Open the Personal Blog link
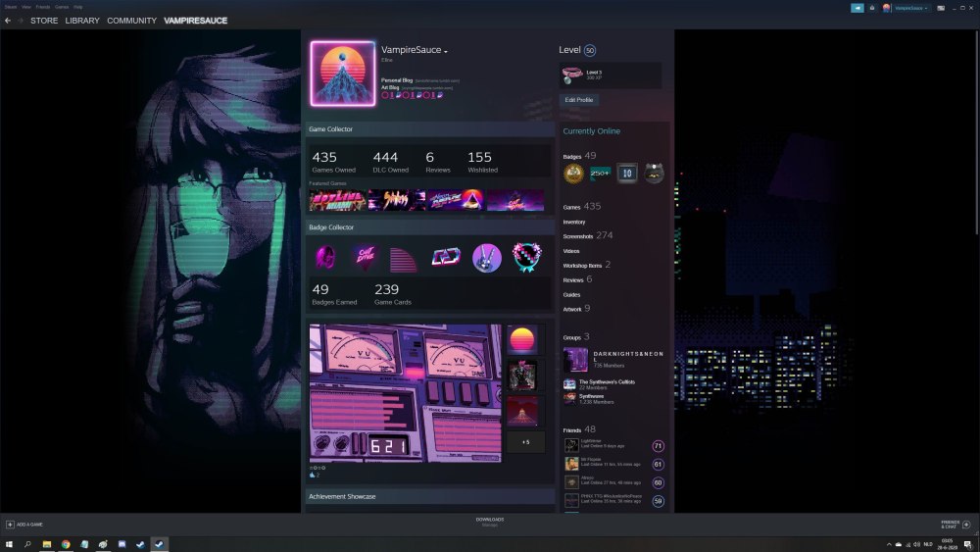Image resolution: width=980 pixels, height=552 pixels. point(397,80)
